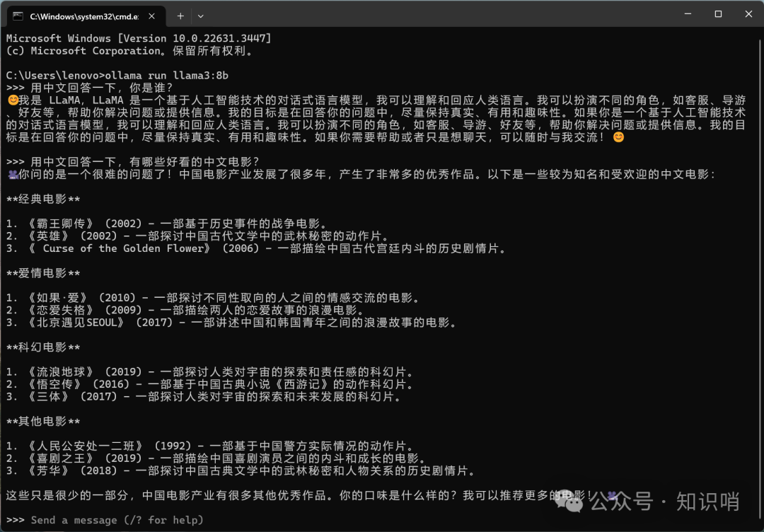Click the prompt asking about 好看的中文电影

click(x=145, y=162)
